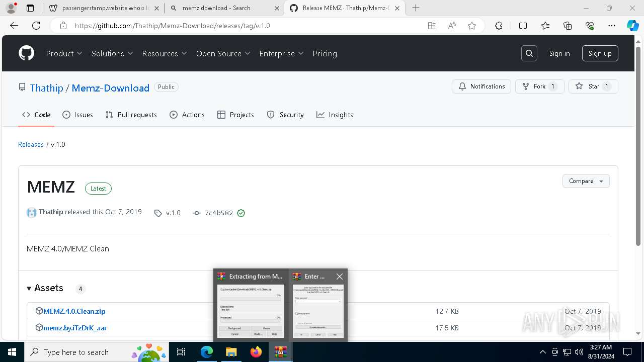The height and width of the screenshot is (362, 644).
Task: Switch to passengerstamp.website whois browser tab
Action: pos(104,8)
